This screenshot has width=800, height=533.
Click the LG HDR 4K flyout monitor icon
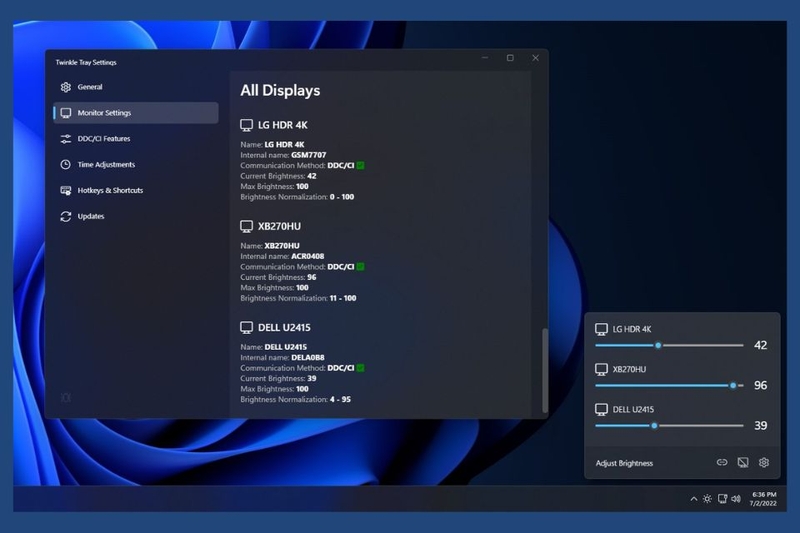tap(602, 329)
